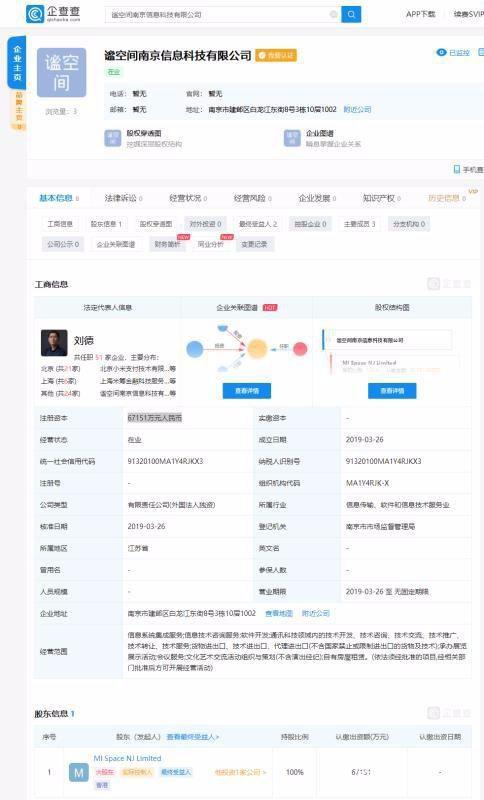
Task: Click the 公司公示 0 chip
Action: (63, 244)
